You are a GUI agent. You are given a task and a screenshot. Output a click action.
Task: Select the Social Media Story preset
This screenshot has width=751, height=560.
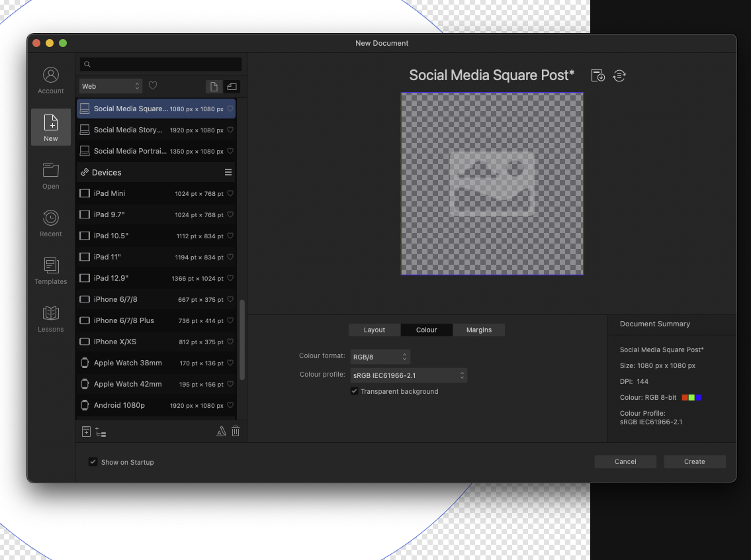pyautogui.click(x=156, y=130)
